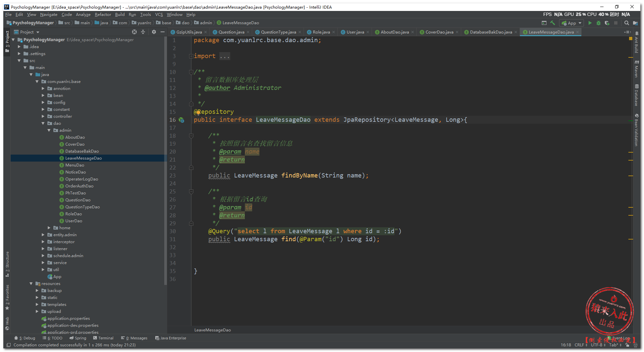
Task: Open the Project Structure icon in the toolbar
Action: coord(635,23)
